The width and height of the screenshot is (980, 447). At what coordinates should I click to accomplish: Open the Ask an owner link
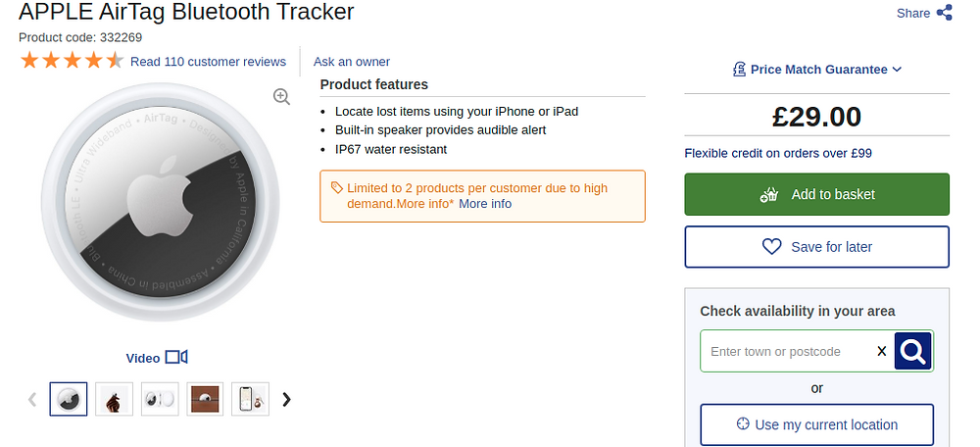click(x=351, y=62)
